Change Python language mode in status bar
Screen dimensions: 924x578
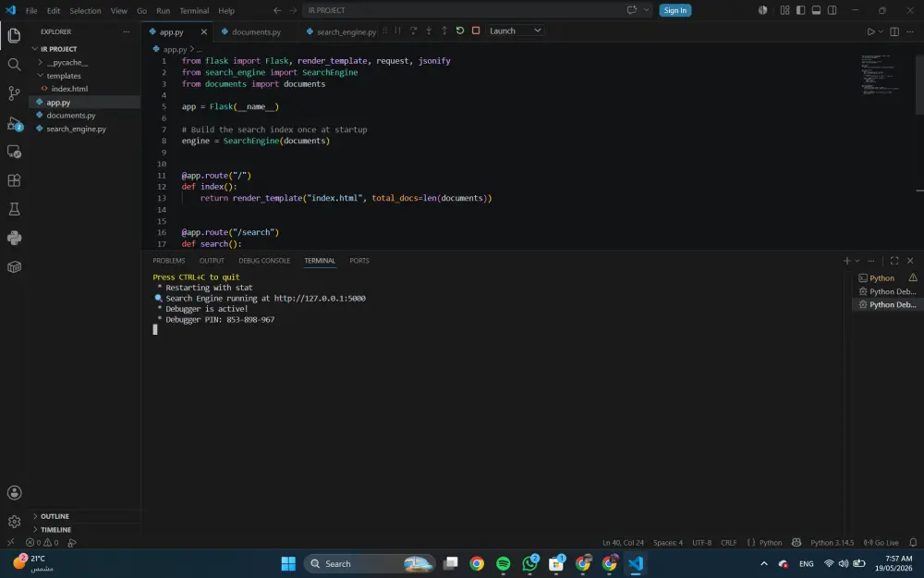point(771,543)
